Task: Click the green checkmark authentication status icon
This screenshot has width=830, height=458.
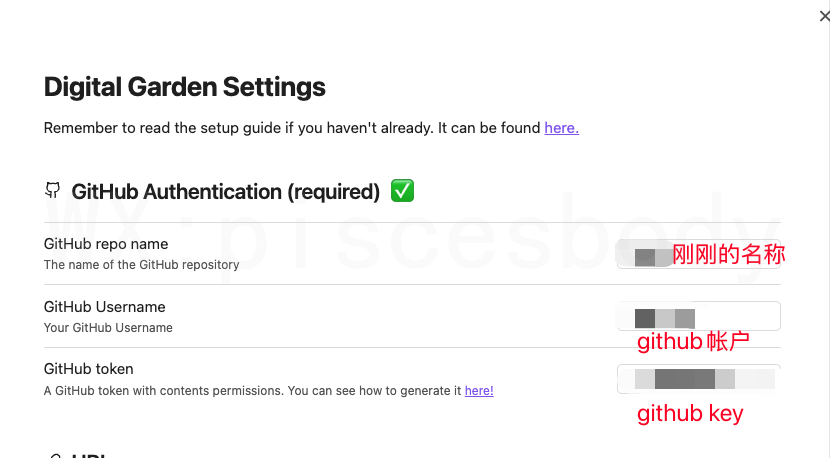Action: point(402,191)
